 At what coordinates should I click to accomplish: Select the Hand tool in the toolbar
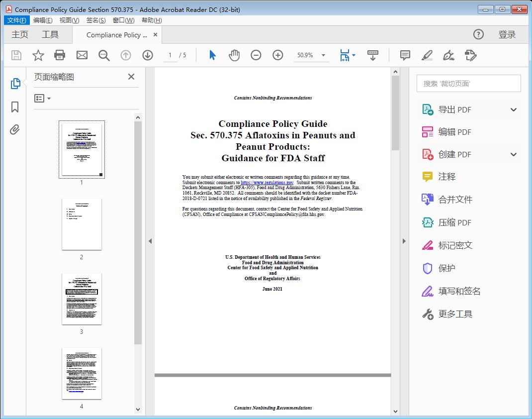(x=233, y=55)
